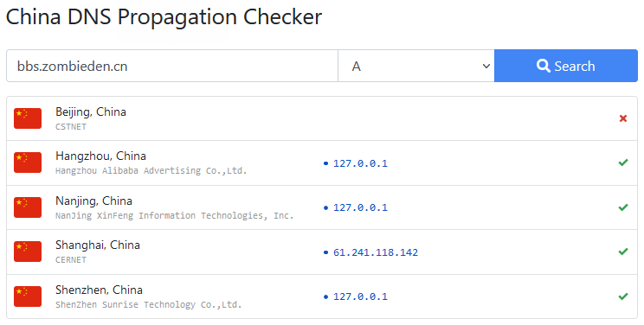Click the China flag beside Beijing

pyautogui.click(x=28, y=118)
